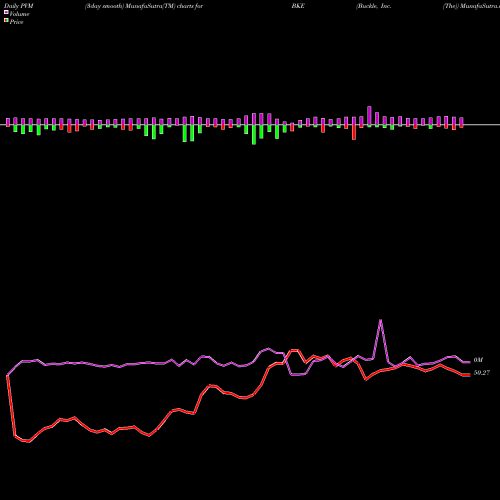Click the Volume legend color swatch
Image resolution: width=500 pixels, height=500 pixels.
pyautogui.click(x=6, y=13)
